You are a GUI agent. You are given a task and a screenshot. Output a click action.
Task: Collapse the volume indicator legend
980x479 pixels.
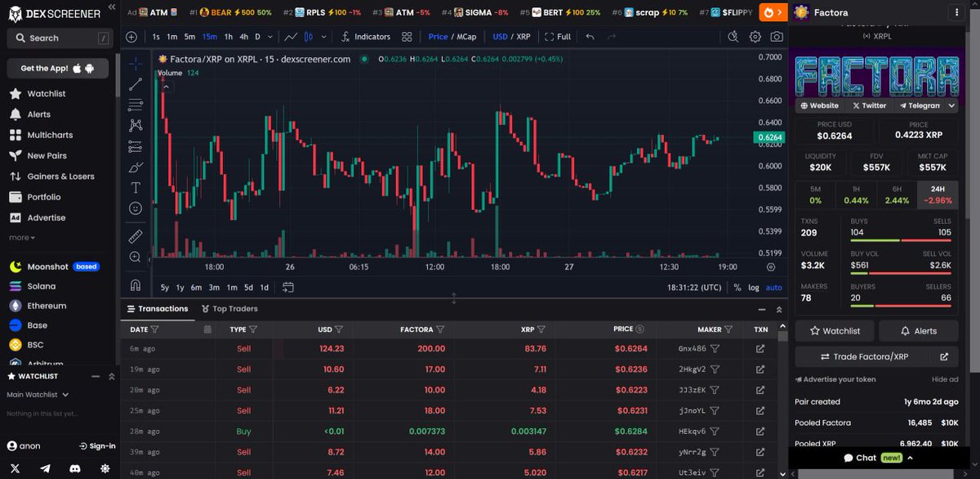164,85
